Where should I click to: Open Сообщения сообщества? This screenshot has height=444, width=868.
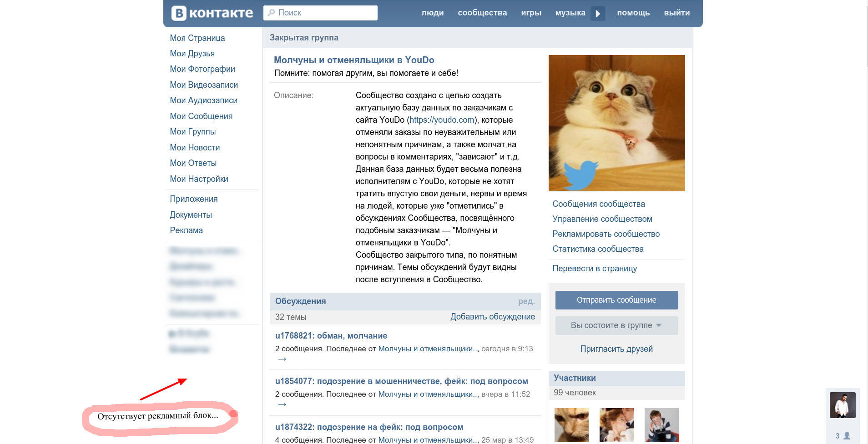[599, 204]
